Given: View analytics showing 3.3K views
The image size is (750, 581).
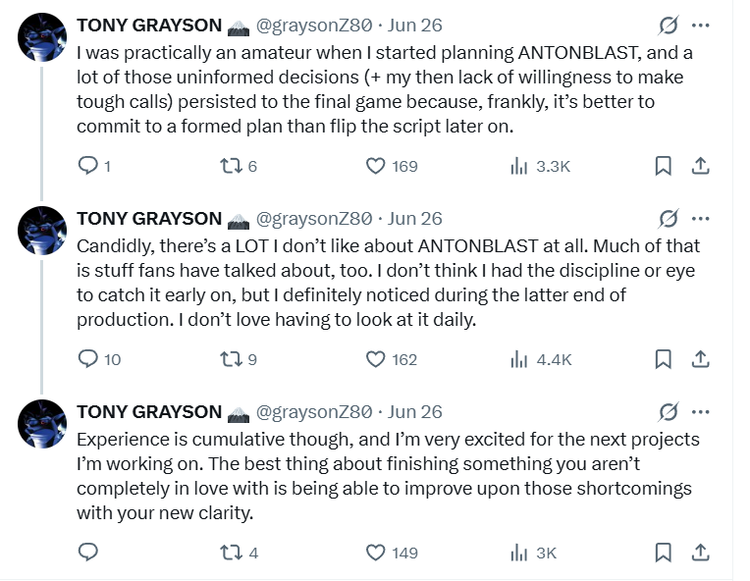Looking at the screenshot, I should point(519,166).
